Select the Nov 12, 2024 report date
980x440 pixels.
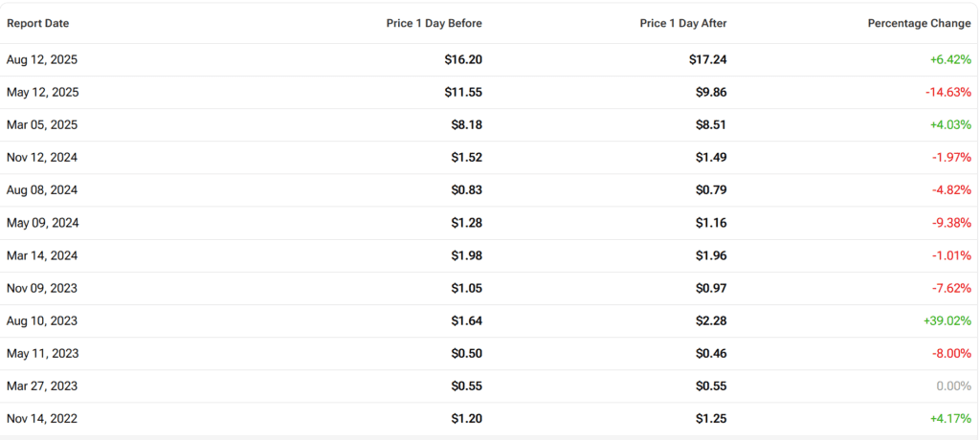(x=42, y=158)
